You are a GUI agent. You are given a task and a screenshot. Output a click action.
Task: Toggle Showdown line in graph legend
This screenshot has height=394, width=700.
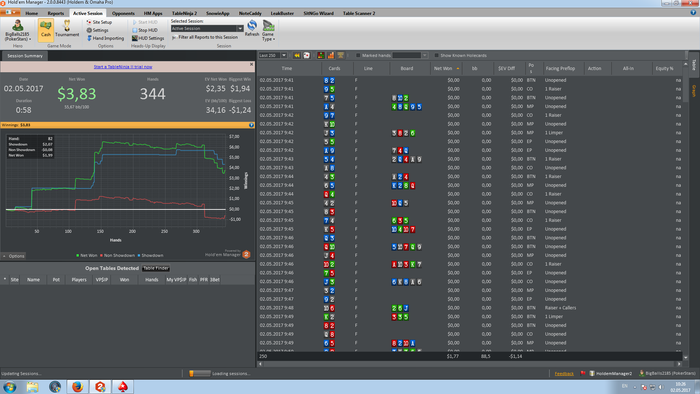(150, 256)
